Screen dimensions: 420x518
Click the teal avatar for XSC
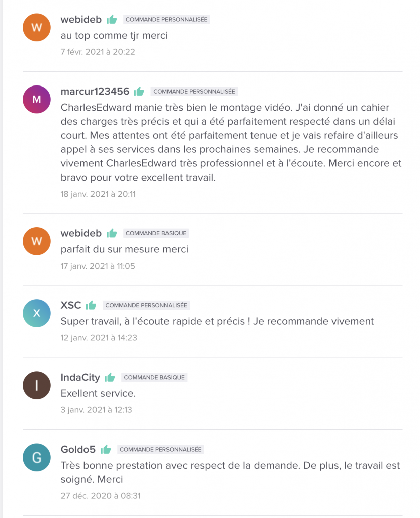pyautogui.click(x=36, y=313)
